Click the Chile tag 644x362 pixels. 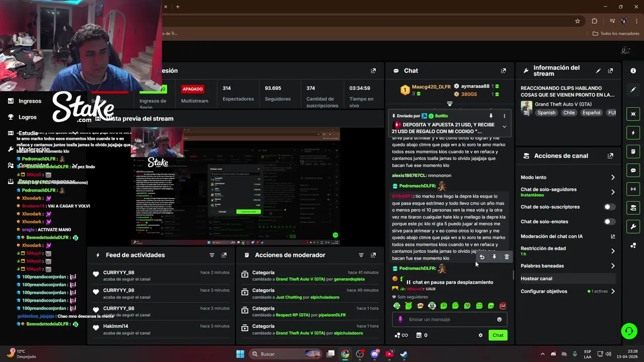tap(569, 113)
